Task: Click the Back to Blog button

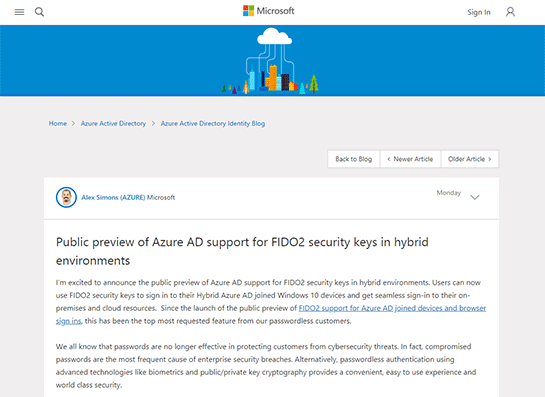Action: [x=353, y=159]
